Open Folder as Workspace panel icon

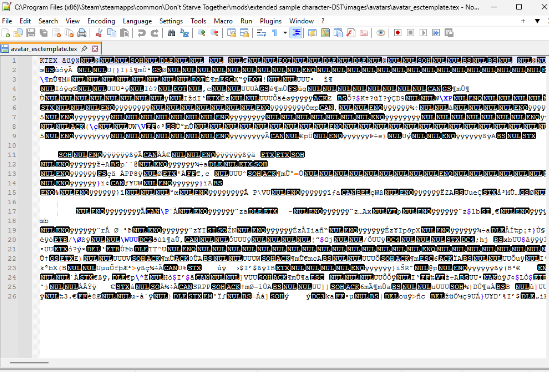point(363,33)
